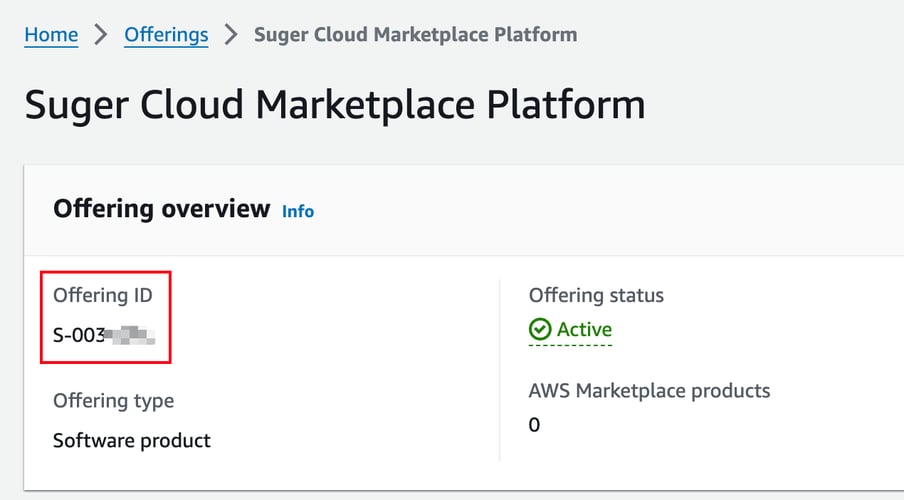The height and width of the screenshot is (500, 904).
Task: Click the divider between overview columns
Action: click(x=499, y=370)
